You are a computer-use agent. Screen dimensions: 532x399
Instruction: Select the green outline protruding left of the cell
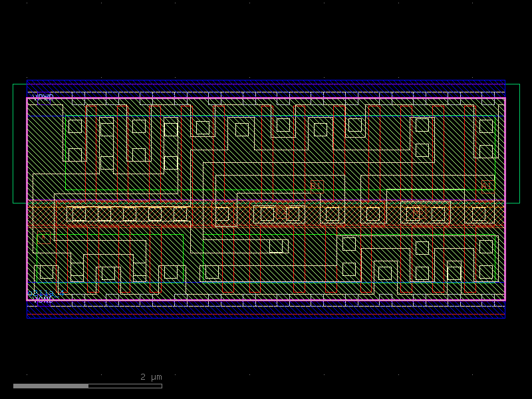coord(19,143)
